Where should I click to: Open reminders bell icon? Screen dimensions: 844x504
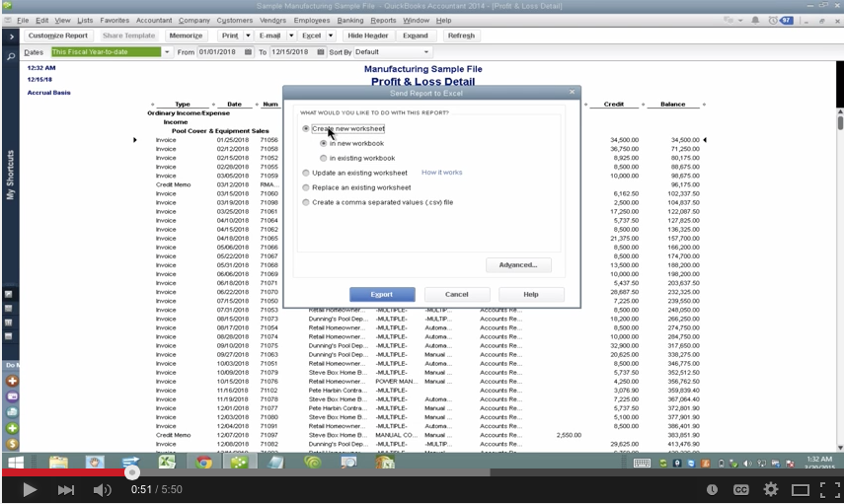pyautogui.click(x=755, y=21)
